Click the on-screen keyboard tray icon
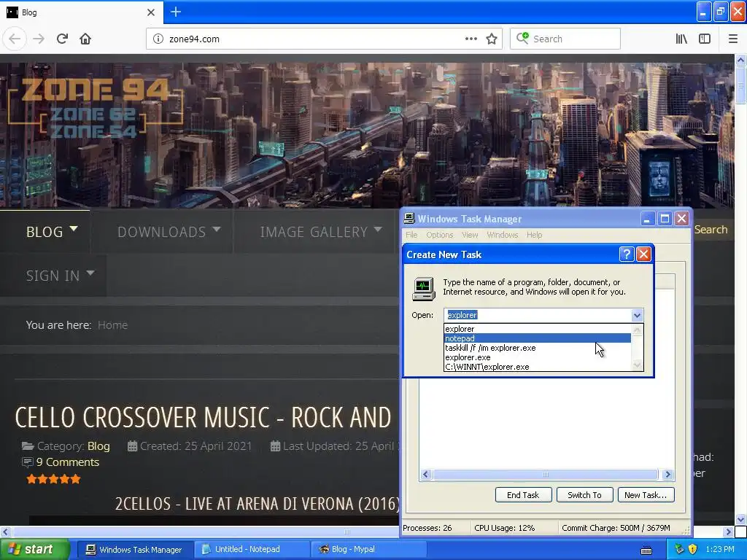The height and width of the screenshot is (560, 747). [x=646, y=550]
